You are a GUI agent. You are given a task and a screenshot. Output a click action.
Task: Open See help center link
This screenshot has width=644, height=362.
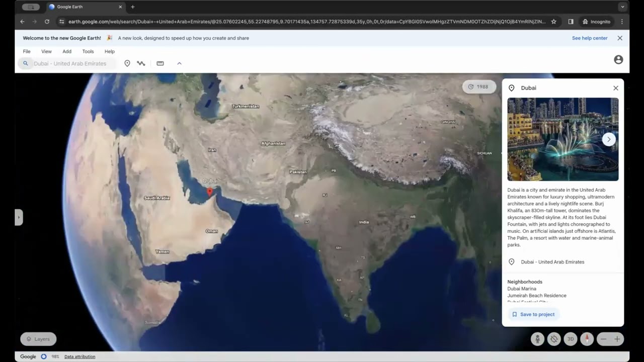click(590, 38)
